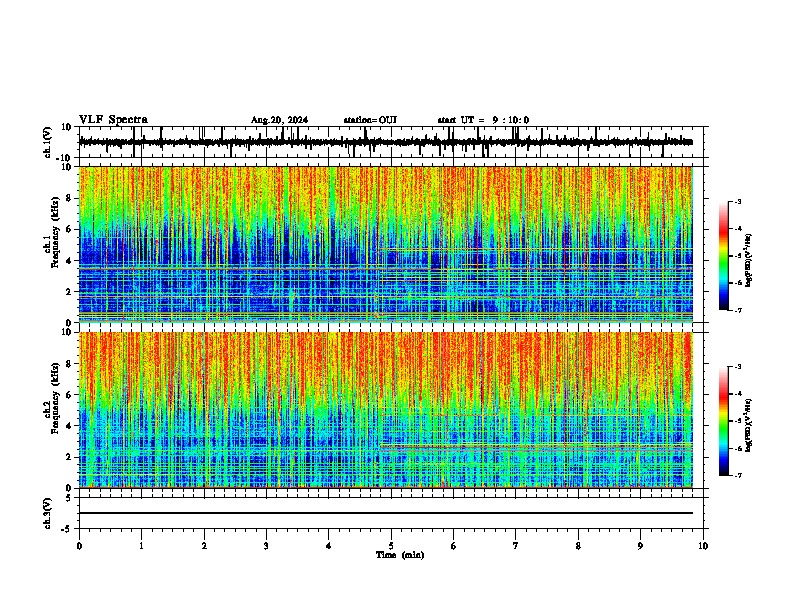This screenshot has height=612, width=792.
Task: Click the '-7' label on ch.2 color scale
Action: (737, 476)
